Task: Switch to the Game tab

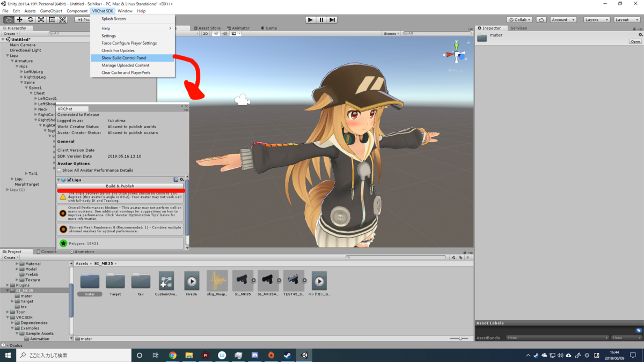Action: click(x=269, y=28)
